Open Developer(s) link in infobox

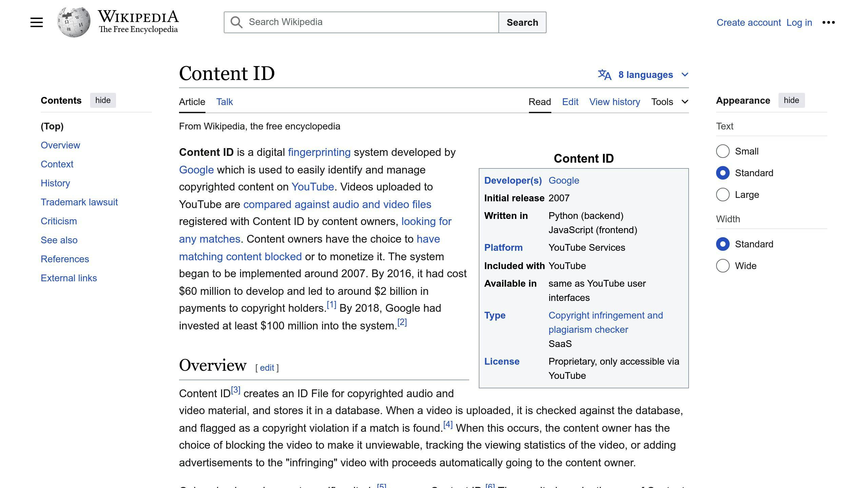(513, 180)
